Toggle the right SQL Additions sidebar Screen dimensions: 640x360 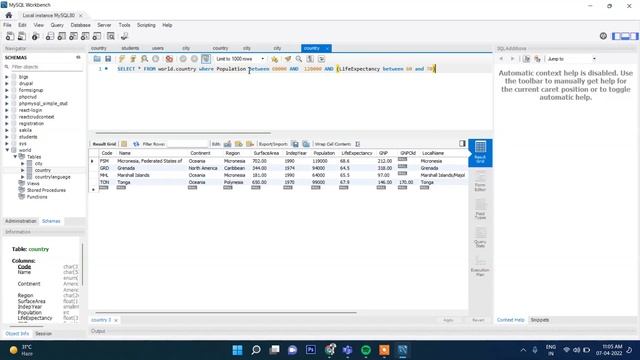pyautogui.click(x=634, y=36)
